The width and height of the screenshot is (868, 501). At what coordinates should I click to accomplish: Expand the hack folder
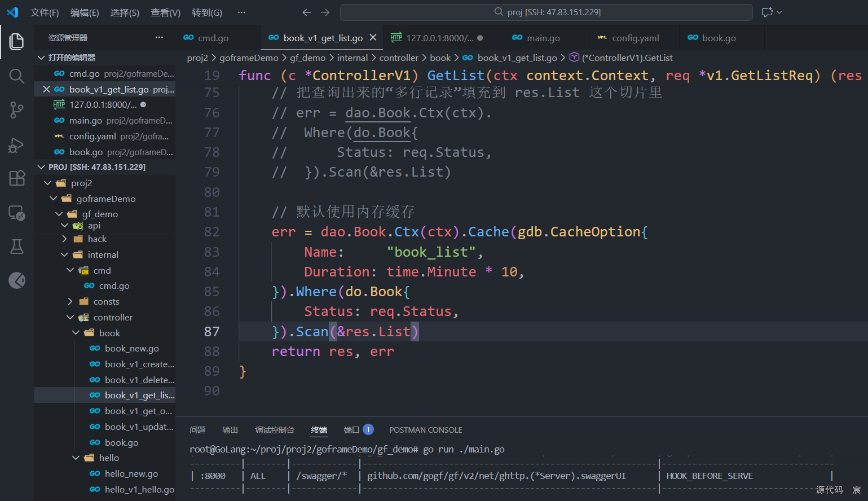[x=105, y=239]
